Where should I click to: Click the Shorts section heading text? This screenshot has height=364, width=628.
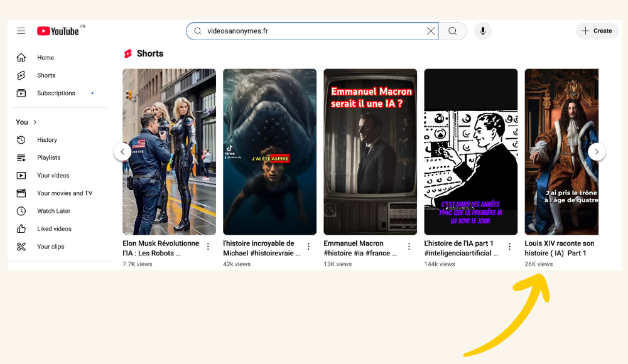click(150, 54)
